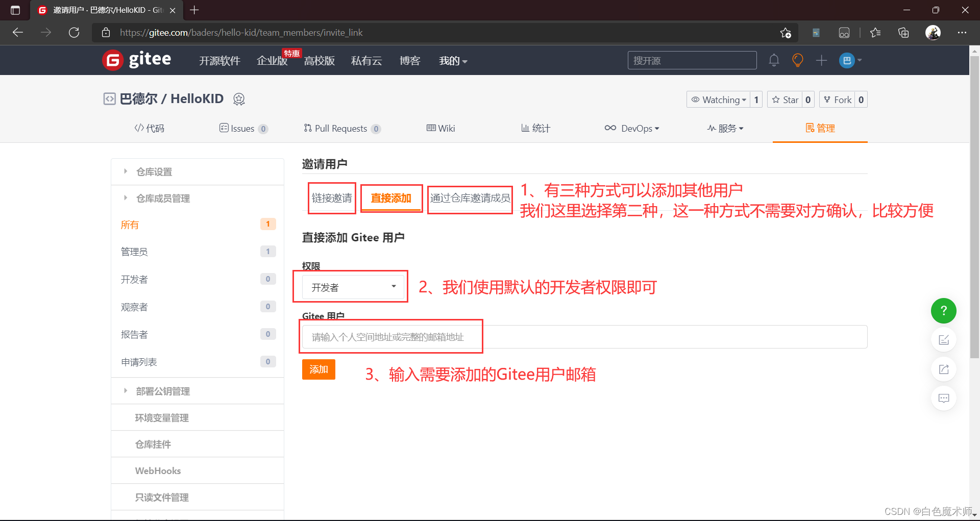Click the floating share external icon

pyautogui.click(x=944, y=369)
